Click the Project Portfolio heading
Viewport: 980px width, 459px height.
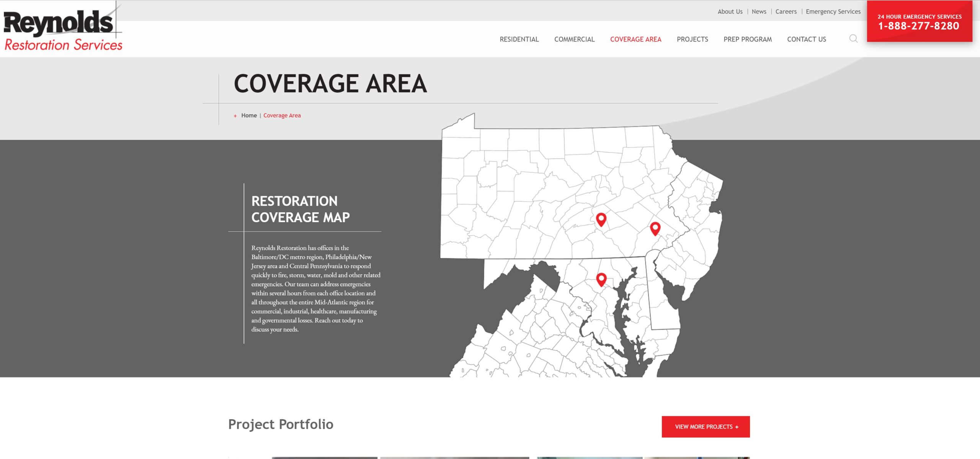pyautogui.click(x=281, y=424)
